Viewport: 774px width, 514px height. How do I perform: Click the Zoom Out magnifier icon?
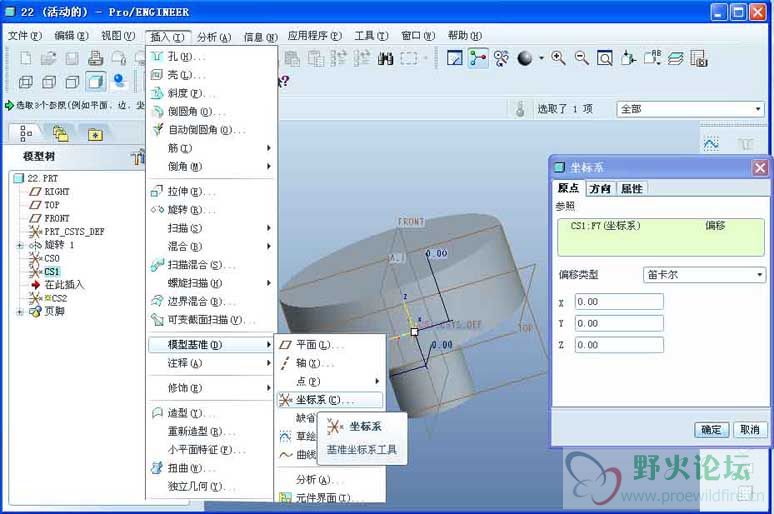pyautogui.click(x=581, y=58)
